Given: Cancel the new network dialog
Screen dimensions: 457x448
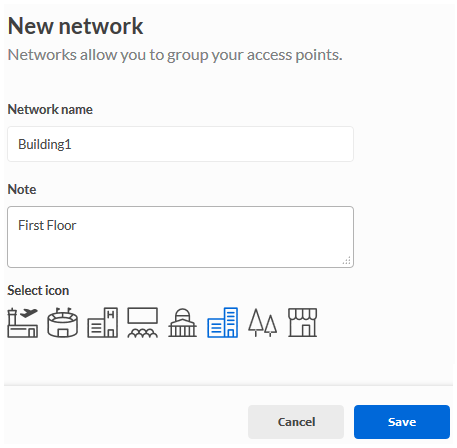Looking at the screenshot, I should click(296, 422).
